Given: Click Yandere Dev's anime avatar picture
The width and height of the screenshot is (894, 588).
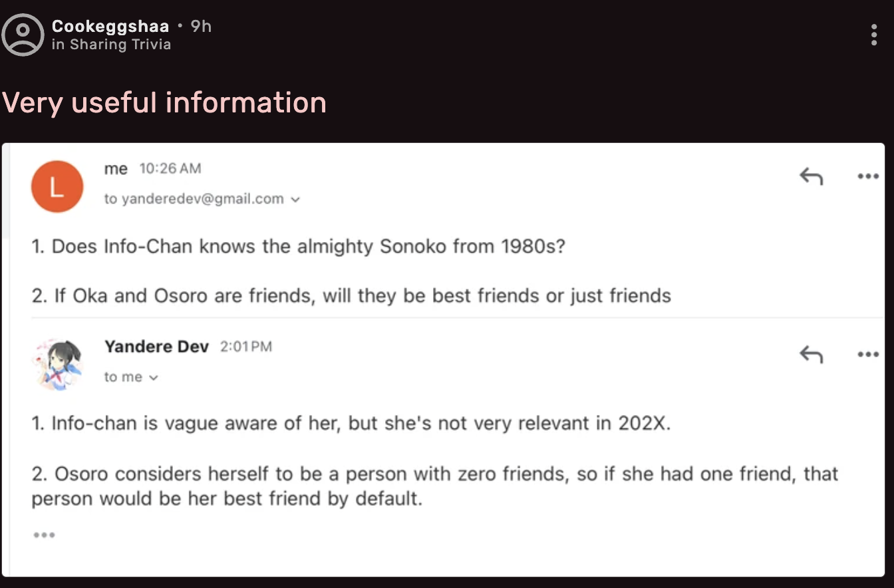Looking at the screenshot, I should coord(57,364).
